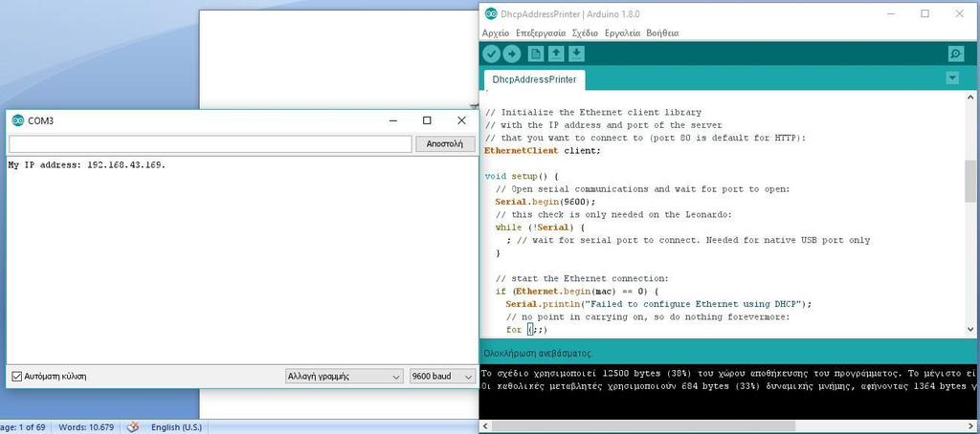Click the proofing icon in the Word status bar
This screenshot has width=980, height=434.
pos(132,427)
